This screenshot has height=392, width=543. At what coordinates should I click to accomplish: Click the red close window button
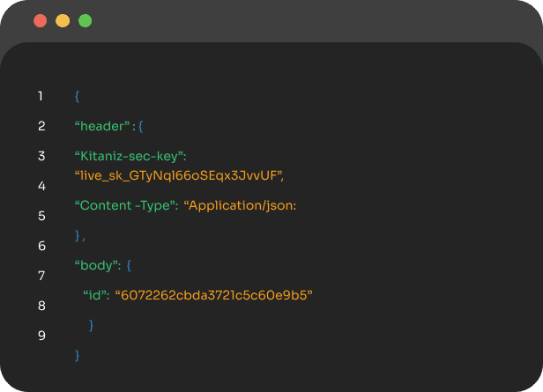coord(40,20)
